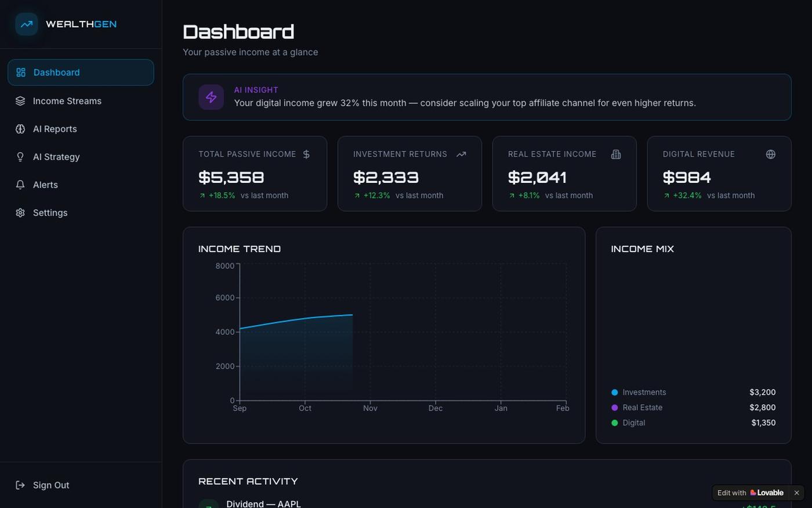Click the Real Estate legend label
The width and height of the screenshot is (812, 508).
pyautogui.click(x=643, y=408)
